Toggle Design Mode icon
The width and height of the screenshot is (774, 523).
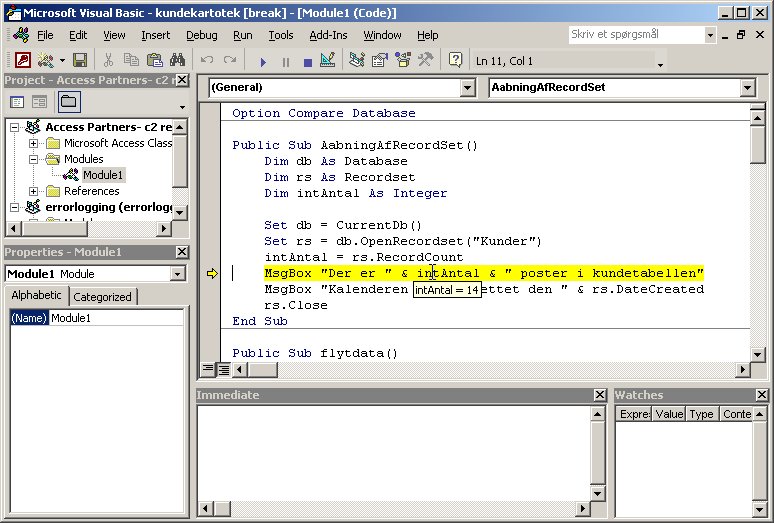point(330,60)
